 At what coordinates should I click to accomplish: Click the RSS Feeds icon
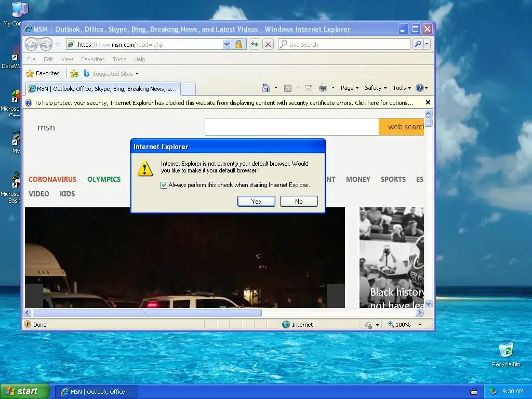pos(288,88)
